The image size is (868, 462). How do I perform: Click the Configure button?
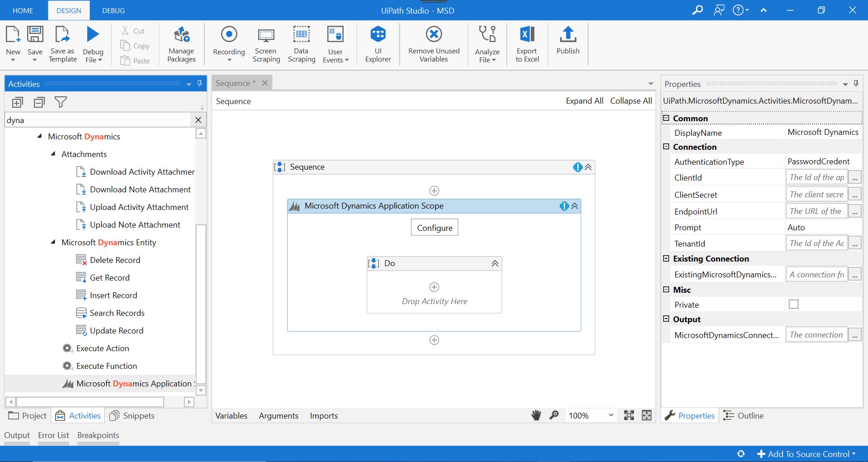coord(434,228)
